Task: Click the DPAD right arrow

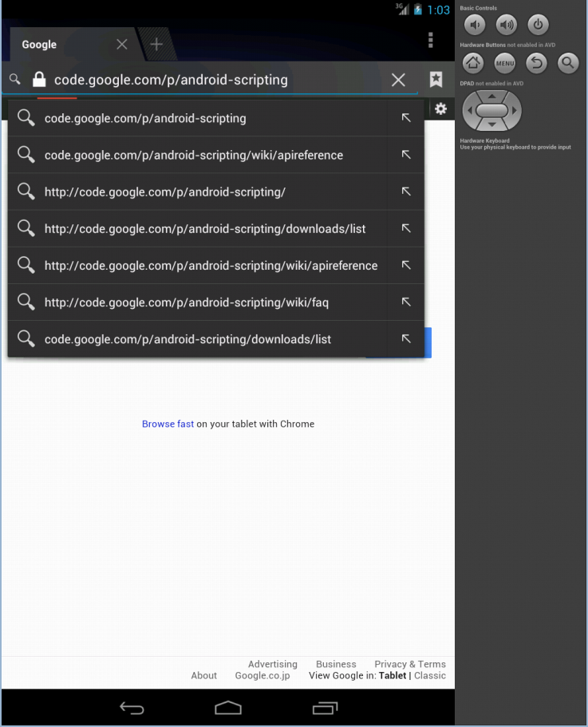Action: [514, 111]
